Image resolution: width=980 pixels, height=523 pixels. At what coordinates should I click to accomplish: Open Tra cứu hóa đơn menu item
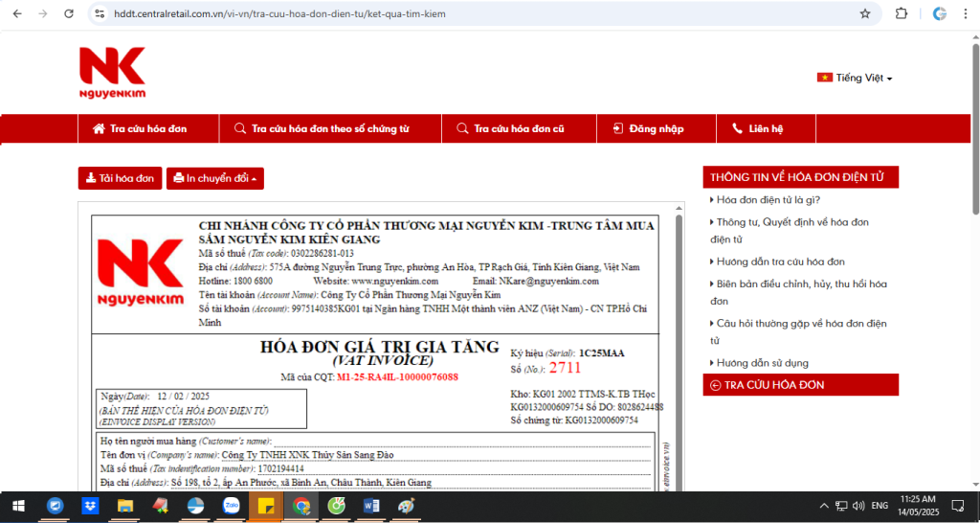(x=148, y=129)
